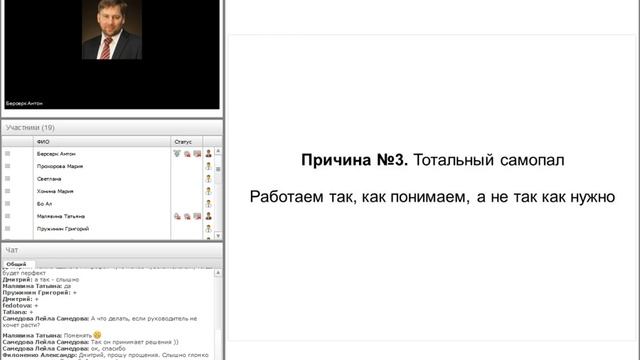This screenshot has height=360, width=640.
Task: Click the user icon in Пружинин Григорий row
Action: click(x=209, y=229)
